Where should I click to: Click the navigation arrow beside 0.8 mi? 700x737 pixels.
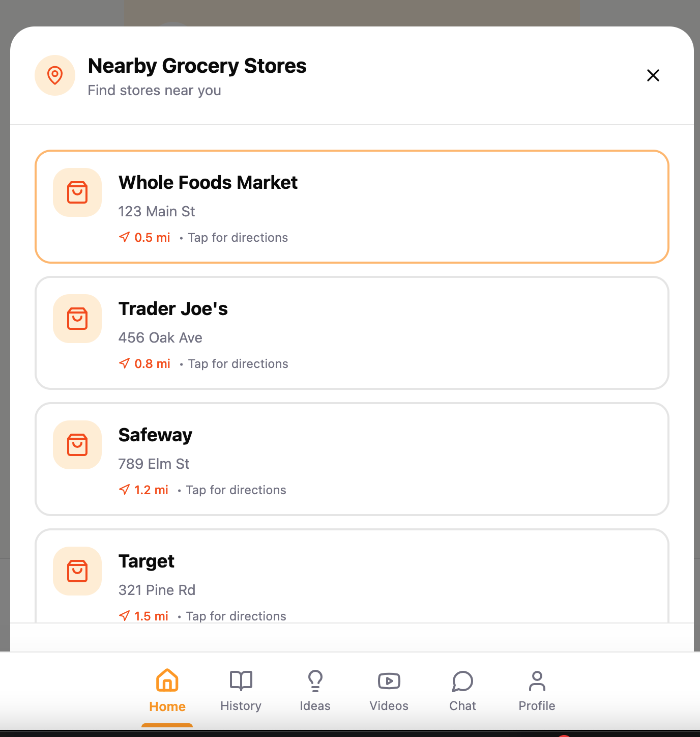[124, 363]
